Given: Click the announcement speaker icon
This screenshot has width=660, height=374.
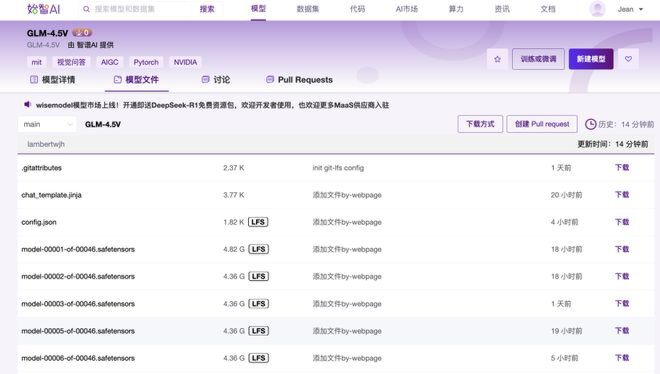Looking at the screenshot, I should click(x=27, y=104).
